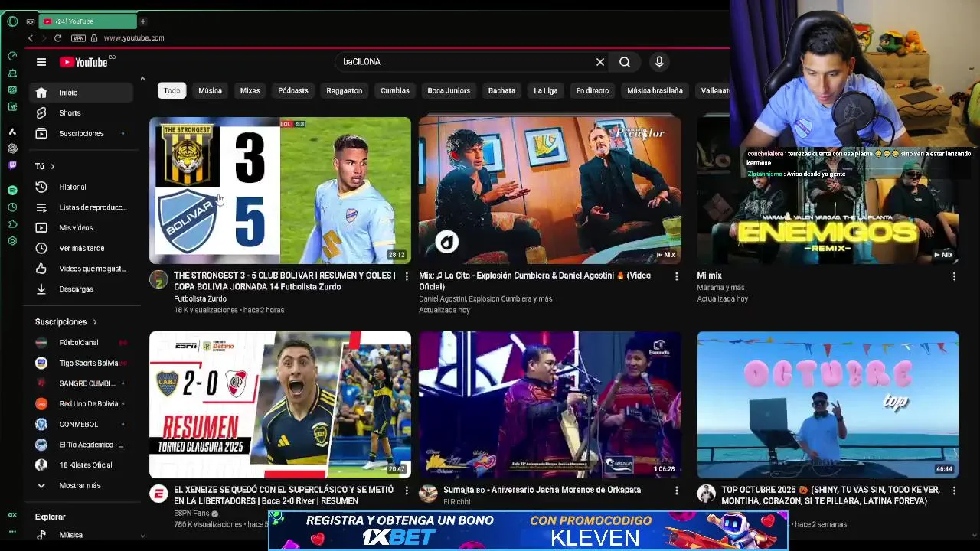Open Boca 2-0 River resumen thumbnail
Image resolution: width=980 pixels, height=551 pixels.
[x=280, y=405]
